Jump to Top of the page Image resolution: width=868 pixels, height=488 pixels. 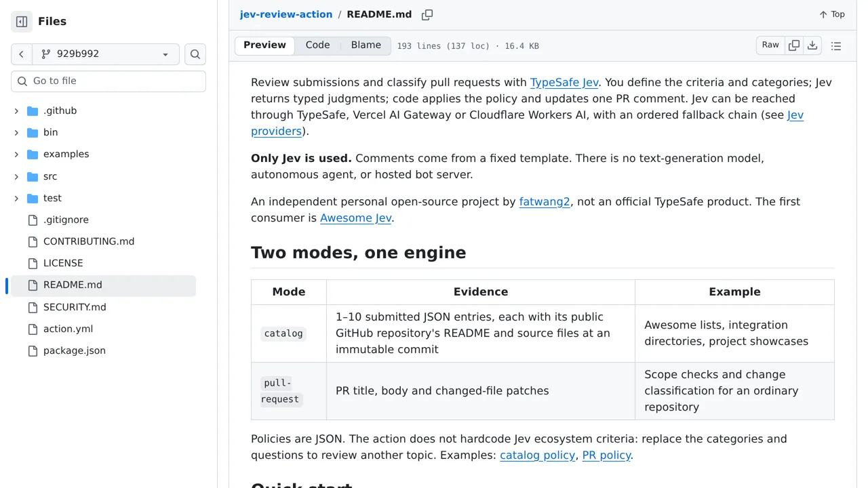(x=832, y=14)
